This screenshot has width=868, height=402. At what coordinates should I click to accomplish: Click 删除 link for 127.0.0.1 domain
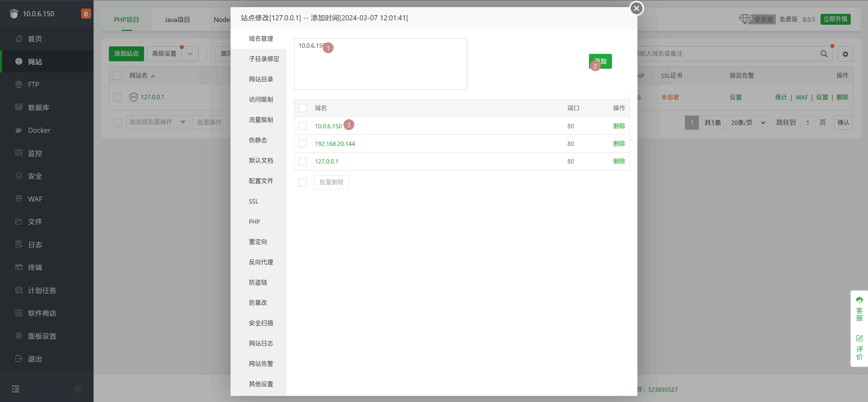pos(619,162)
